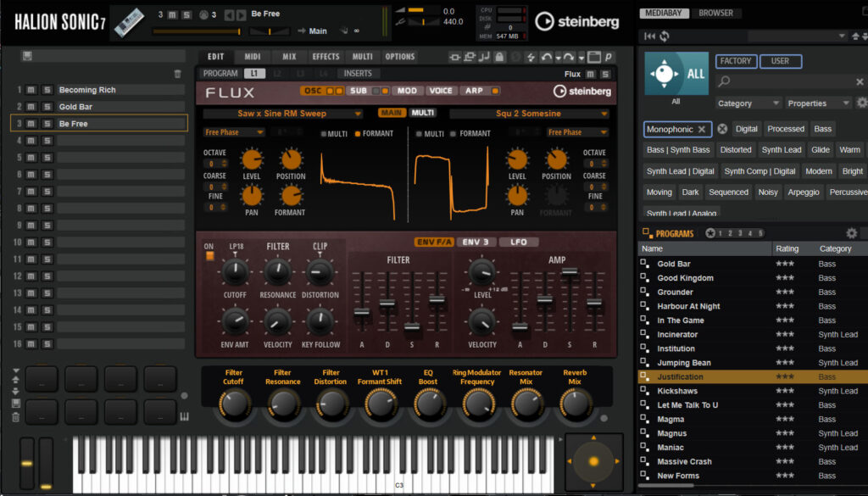Expand the Category filter dropdown

[x=748, y=103]
